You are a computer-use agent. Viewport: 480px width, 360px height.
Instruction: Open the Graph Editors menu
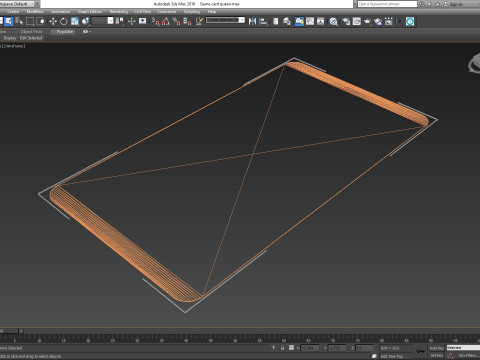coord(90,12)
